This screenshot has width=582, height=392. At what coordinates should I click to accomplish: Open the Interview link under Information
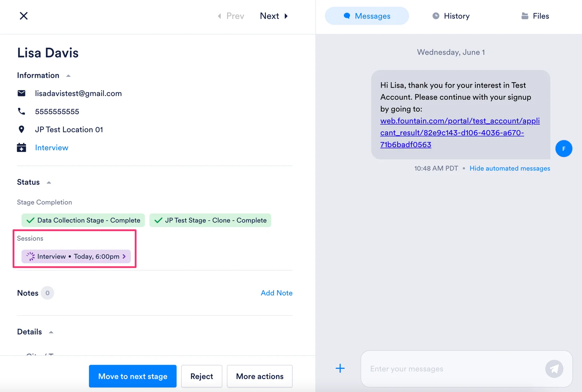52,148
